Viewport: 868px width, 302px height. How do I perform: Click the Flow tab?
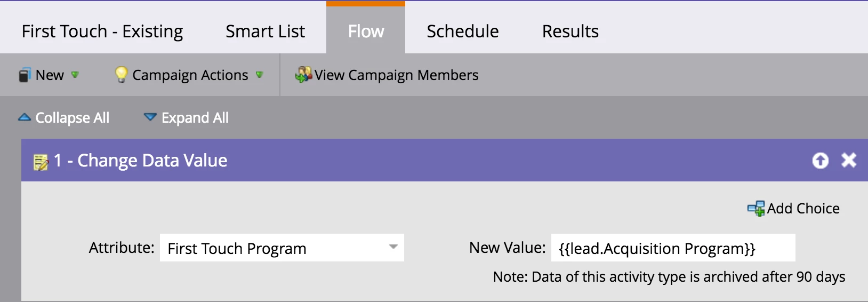click(366, 31)
